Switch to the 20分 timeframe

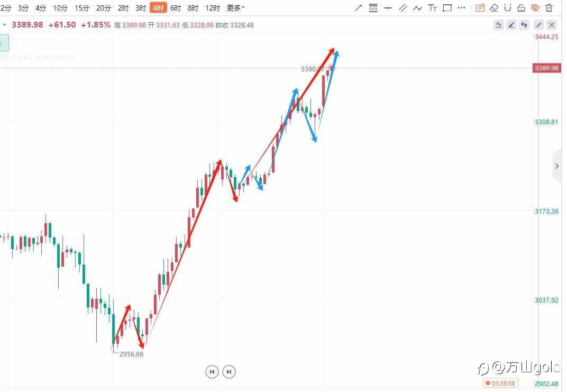pos(104,7)
